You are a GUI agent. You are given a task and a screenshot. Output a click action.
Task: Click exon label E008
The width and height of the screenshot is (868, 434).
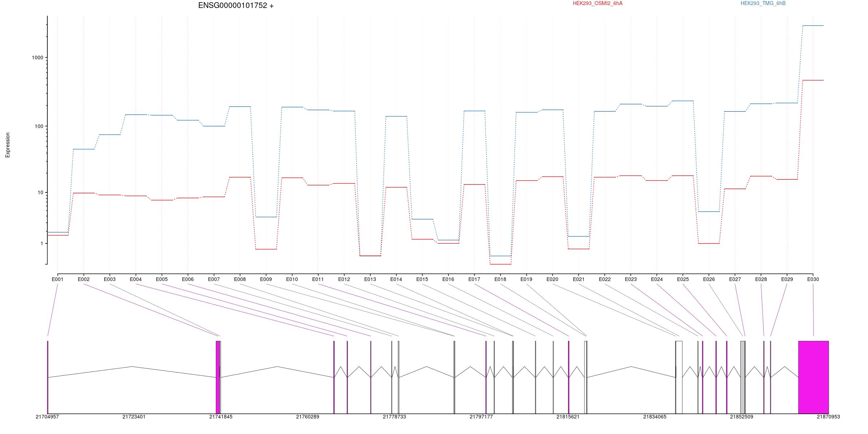click(x=240, y=279)
